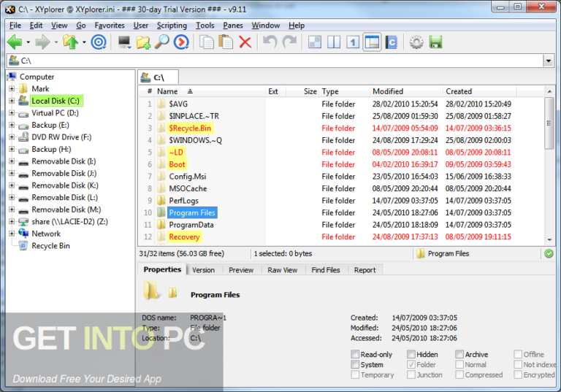Click the green checkmark status icon

(x=549, y=253)
